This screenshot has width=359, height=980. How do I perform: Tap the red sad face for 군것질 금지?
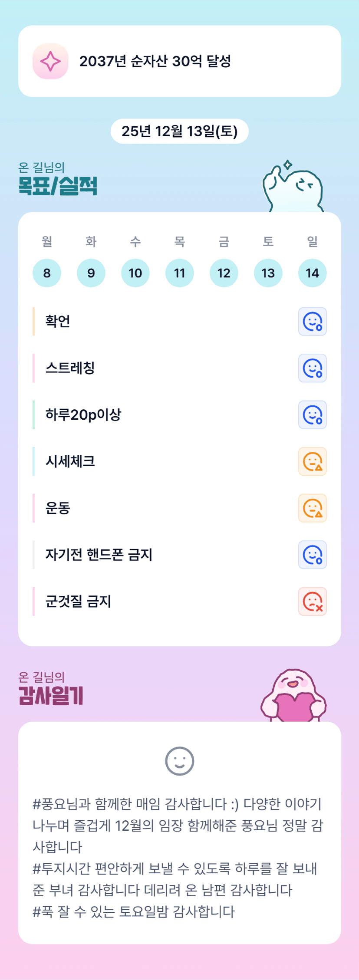tap(312, 602)
